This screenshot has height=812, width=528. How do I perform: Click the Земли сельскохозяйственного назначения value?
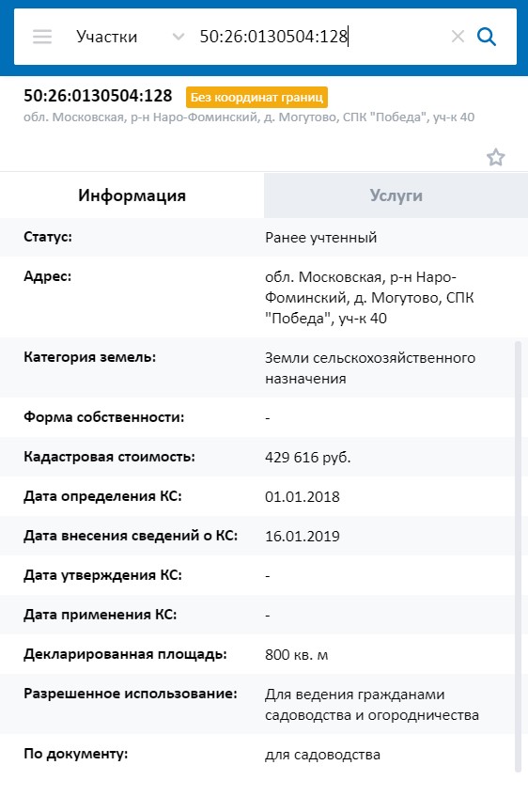370,368
